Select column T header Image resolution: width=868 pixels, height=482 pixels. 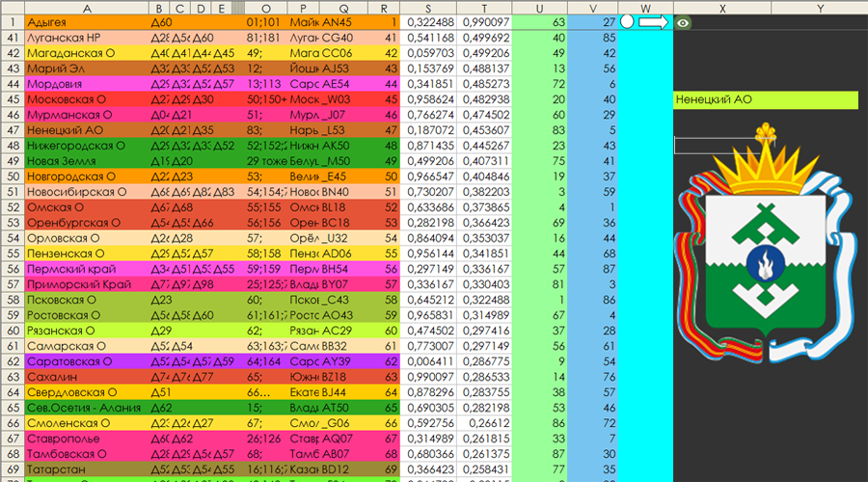click(x=484, y=8)
